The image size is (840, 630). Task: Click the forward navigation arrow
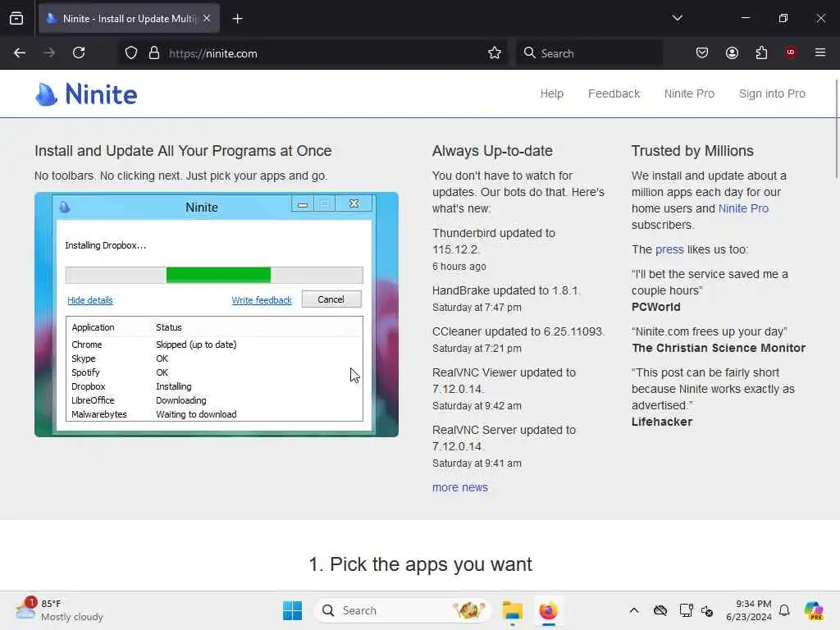[49, 53]
